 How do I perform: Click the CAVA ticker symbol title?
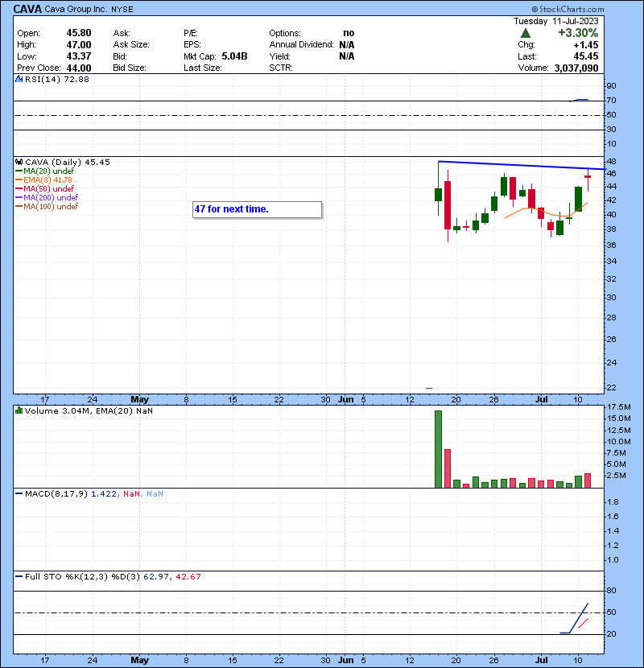tap(27, 9)
